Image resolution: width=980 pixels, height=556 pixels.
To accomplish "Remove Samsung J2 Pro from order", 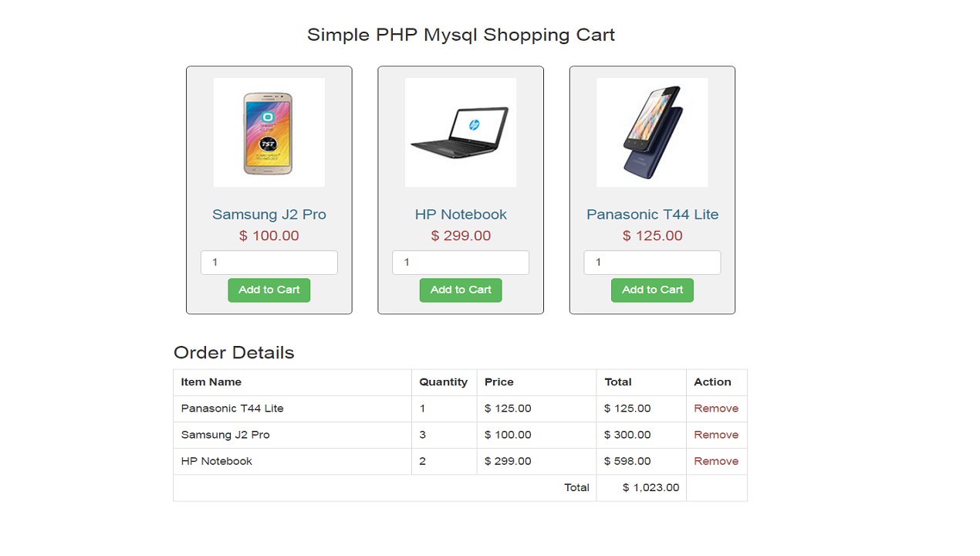I will pyautogui.click(x=715, y=435).
